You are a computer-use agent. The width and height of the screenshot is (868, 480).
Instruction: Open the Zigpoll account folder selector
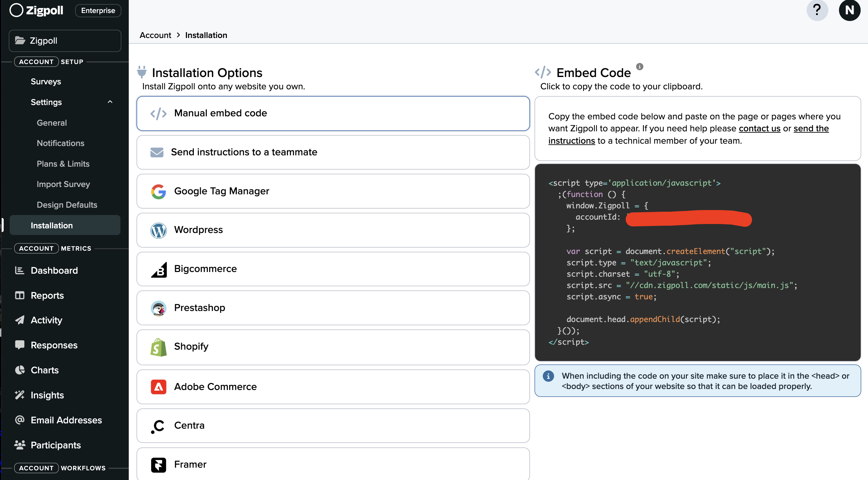65,41
